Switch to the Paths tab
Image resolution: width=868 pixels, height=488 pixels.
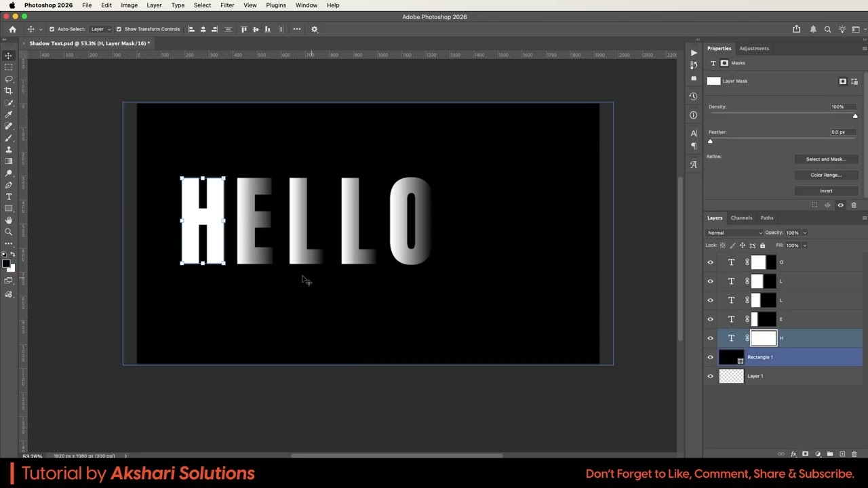[767, 218]
